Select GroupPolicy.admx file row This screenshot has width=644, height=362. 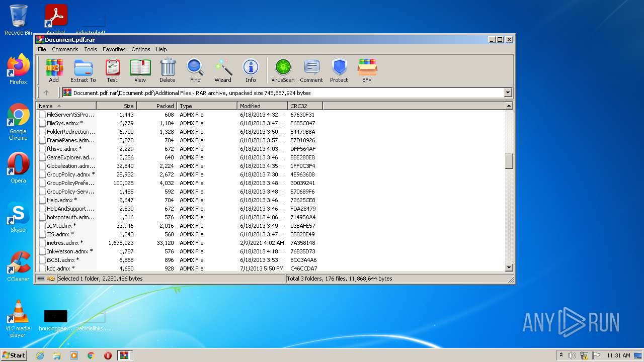[271, 174]
